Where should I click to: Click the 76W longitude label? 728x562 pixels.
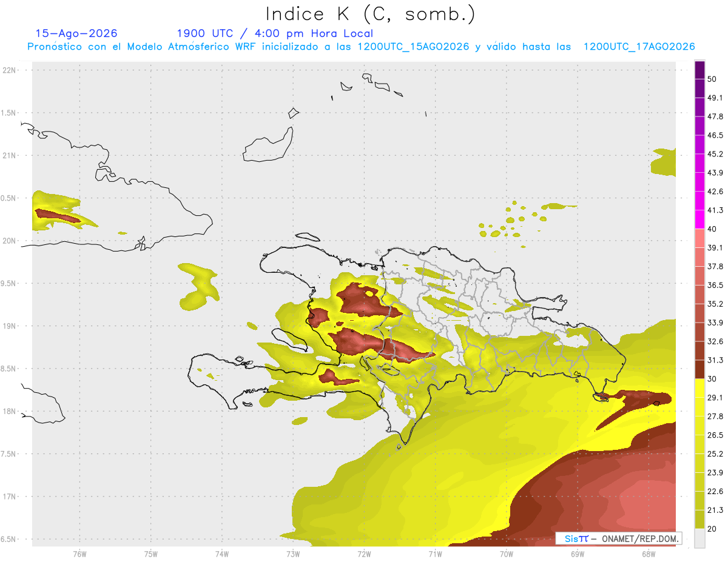[x=79, y=554]
